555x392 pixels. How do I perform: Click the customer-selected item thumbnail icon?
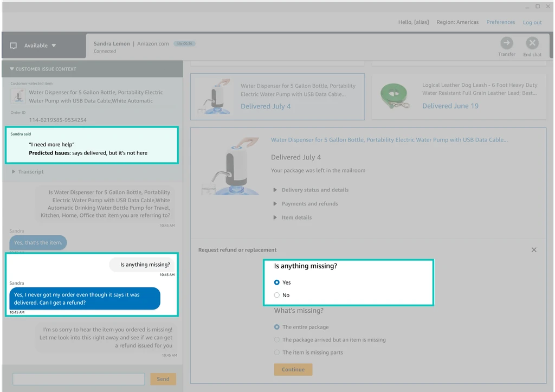18,96
